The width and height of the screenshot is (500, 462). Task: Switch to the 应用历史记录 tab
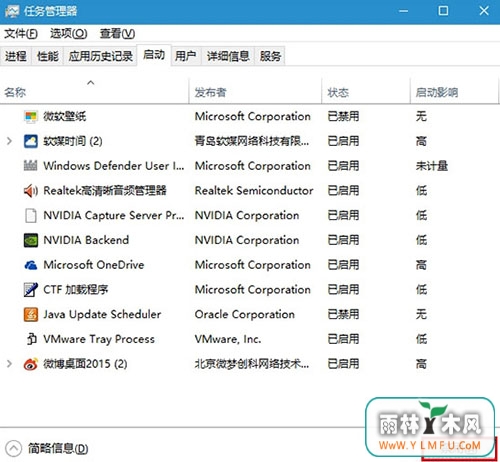[101, 56]
